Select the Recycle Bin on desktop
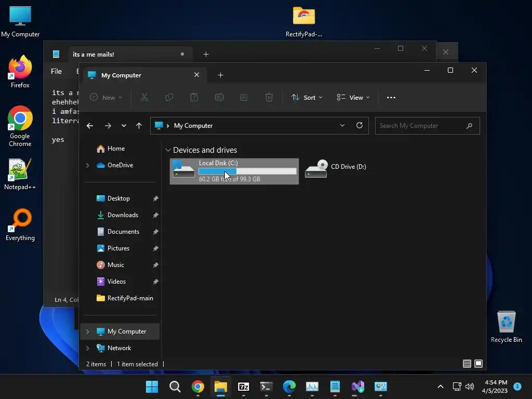The width and height of the screenshot is (532, 399). [506, 327]
